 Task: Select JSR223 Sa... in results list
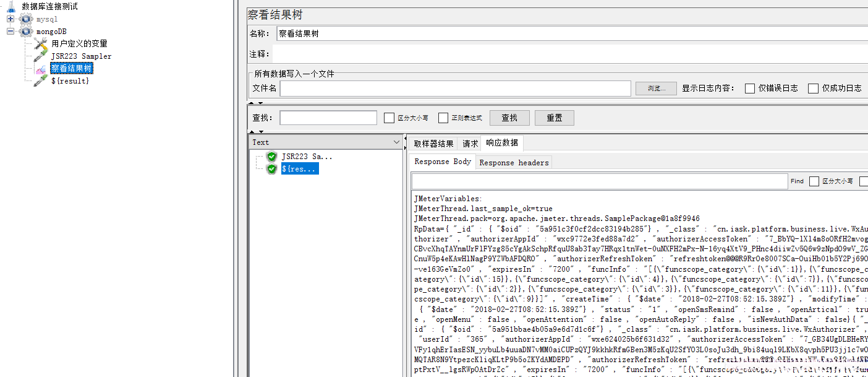coord(307,157)
